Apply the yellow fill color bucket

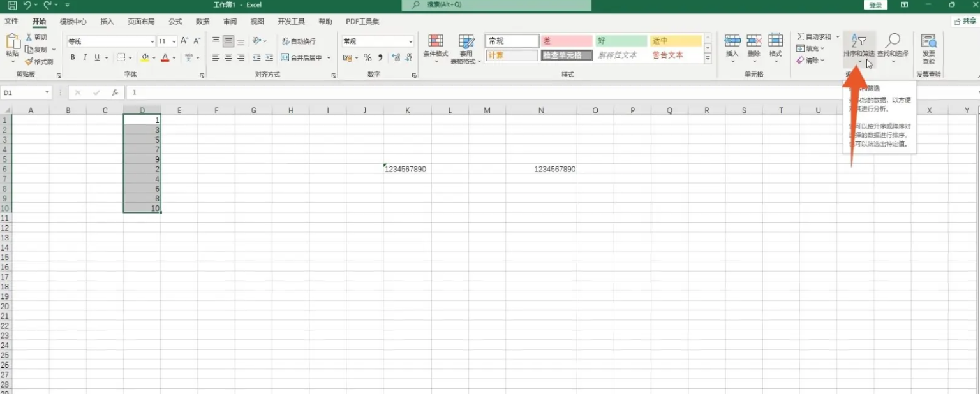[145, 57]
